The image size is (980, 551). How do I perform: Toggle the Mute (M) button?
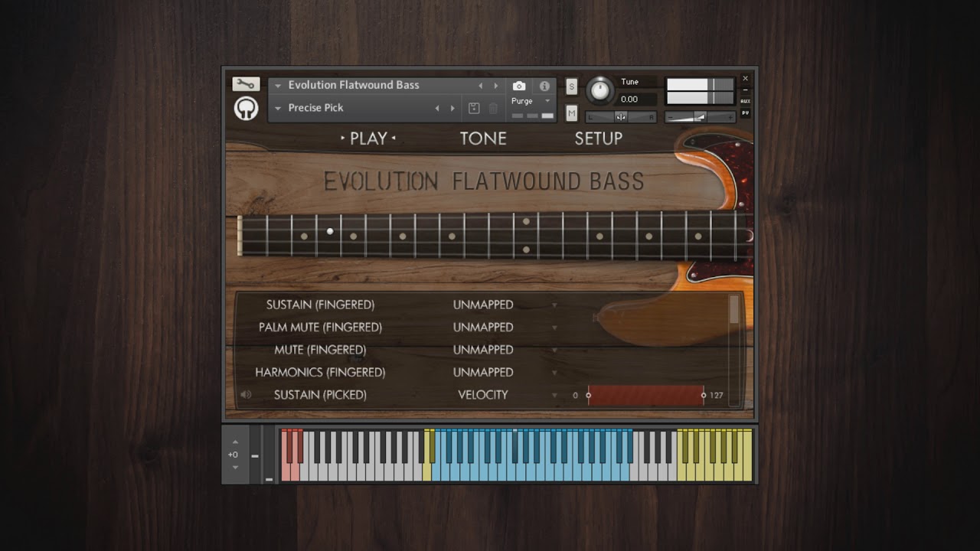571,113
